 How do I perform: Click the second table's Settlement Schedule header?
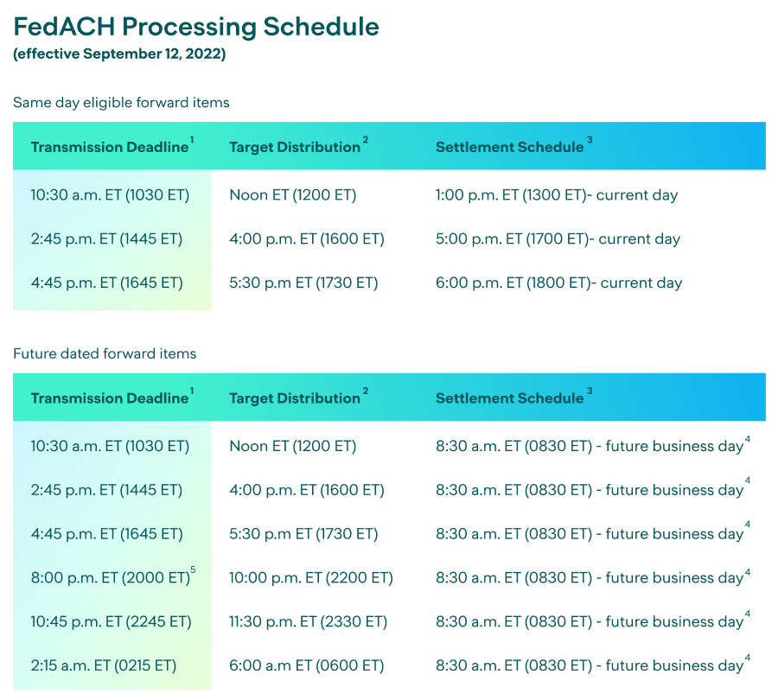[509, 398]
